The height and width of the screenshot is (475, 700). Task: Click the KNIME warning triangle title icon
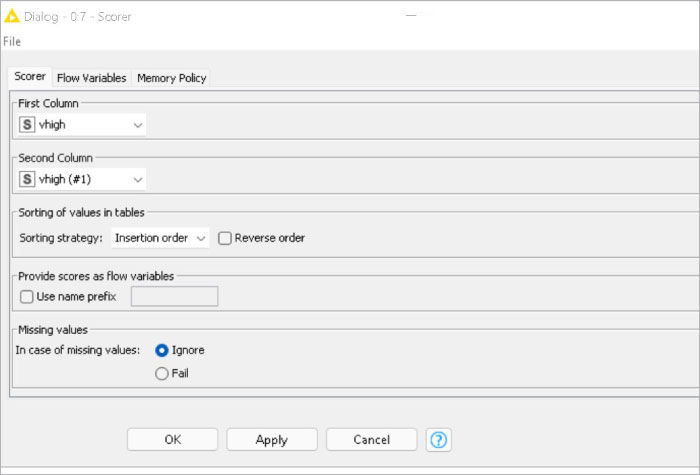pyautogui.click(x=12, y=16)
